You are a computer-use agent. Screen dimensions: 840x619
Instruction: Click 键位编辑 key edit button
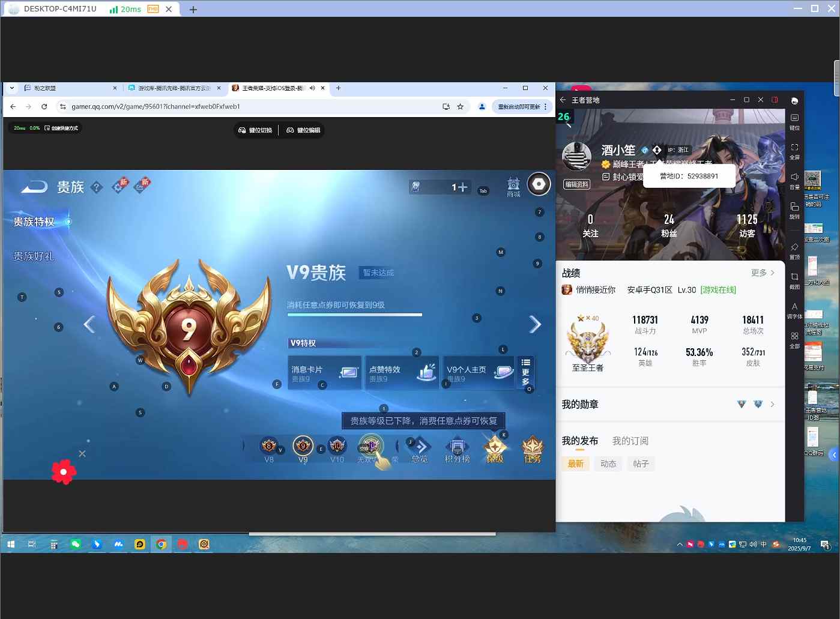pos(303,130)
